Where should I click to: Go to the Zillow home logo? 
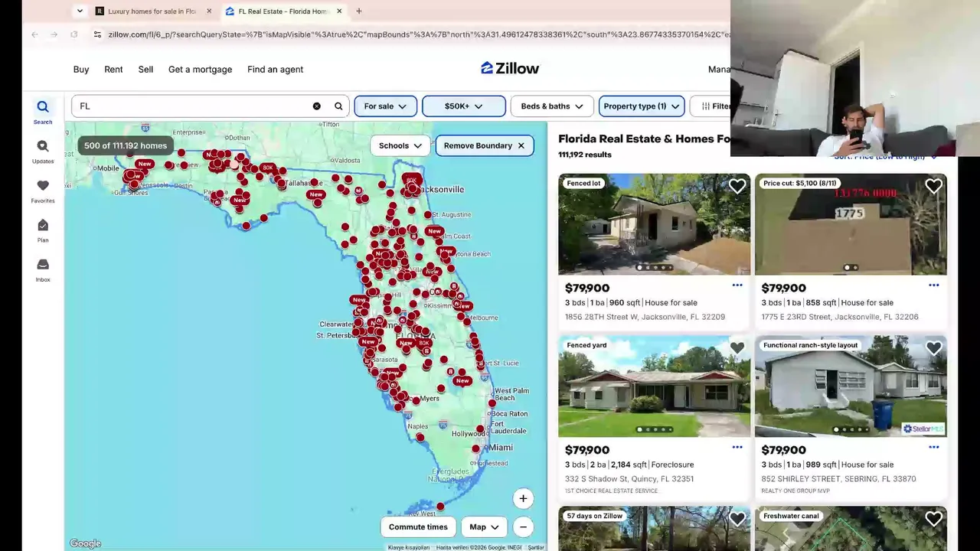510,69
